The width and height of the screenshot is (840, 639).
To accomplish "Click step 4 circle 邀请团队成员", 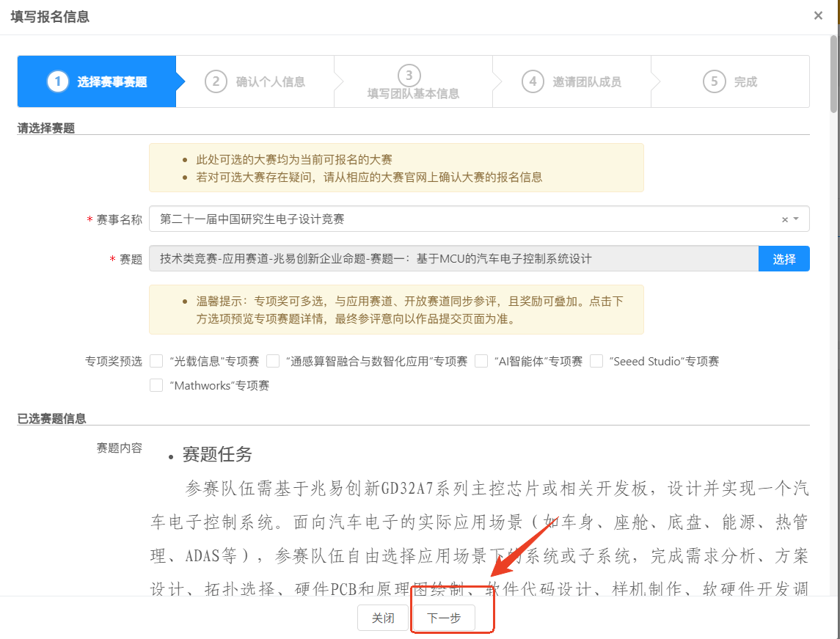I will coord(533,81).
